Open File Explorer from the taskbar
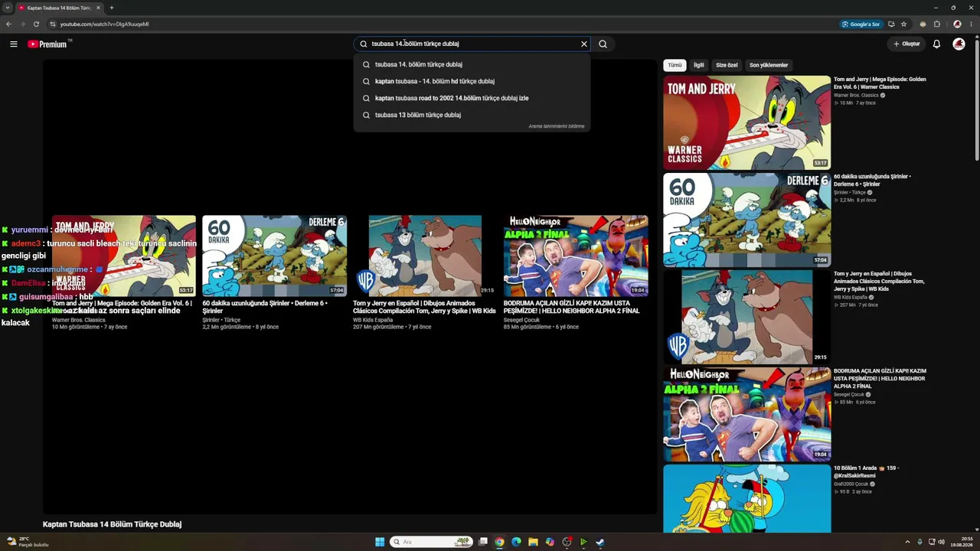980x551 pixels. pos(533,542)
